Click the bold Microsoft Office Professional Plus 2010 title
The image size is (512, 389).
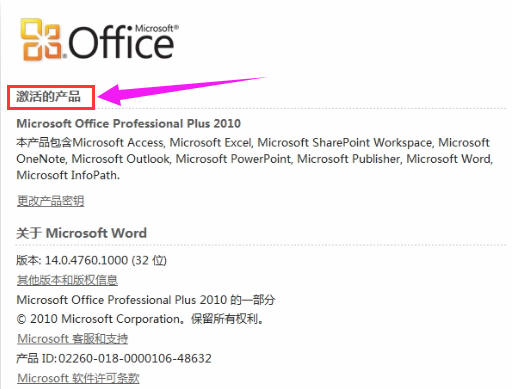coord(129,124)
